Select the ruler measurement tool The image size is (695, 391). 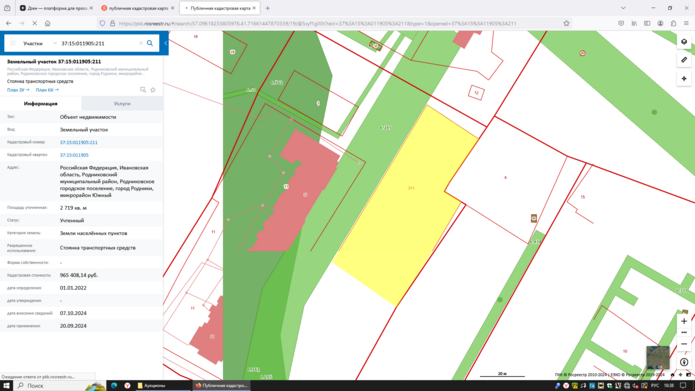(x=684, y=60)
